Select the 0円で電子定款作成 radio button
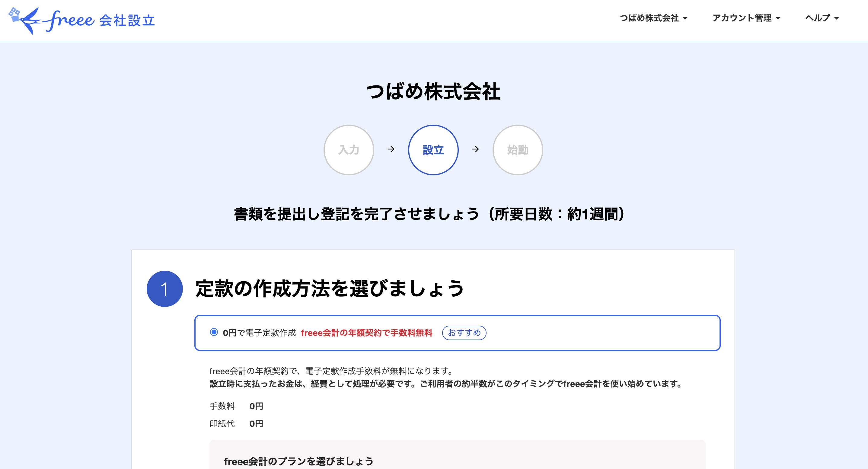 (x=214, y=332)
